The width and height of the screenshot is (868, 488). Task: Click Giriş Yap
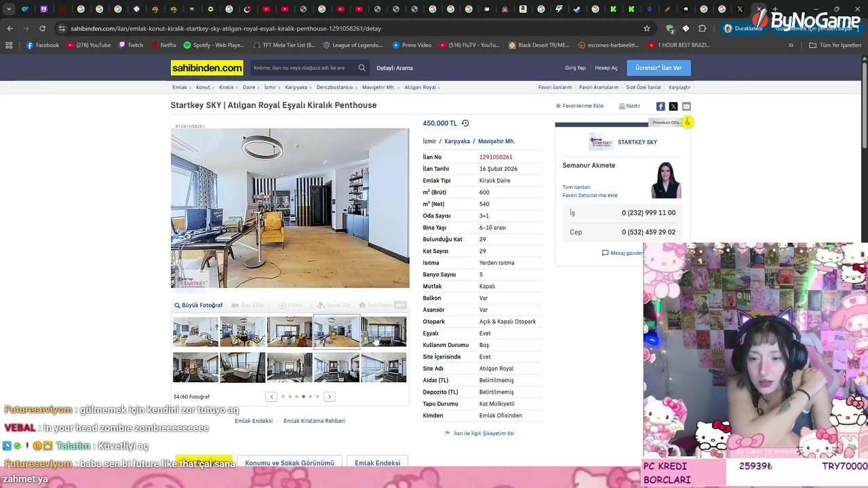(x=575, y=68)
